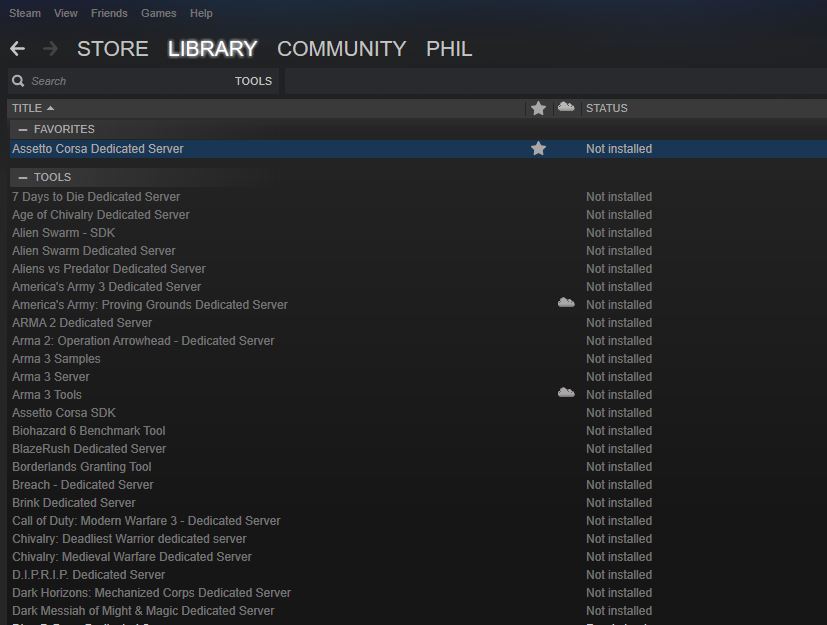Screen dimensions: 827x625
Task: Select ARMA 2 Dedicated Server
Action: click(82, 322)
